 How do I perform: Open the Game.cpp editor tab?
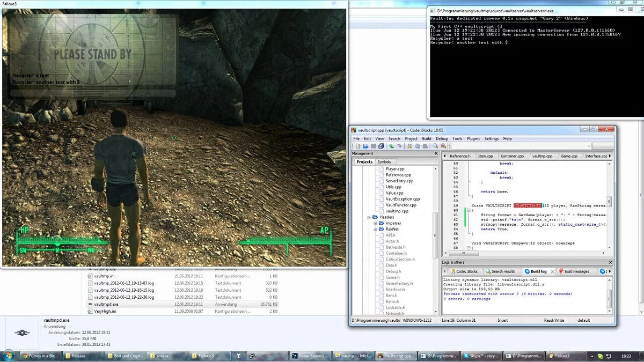[569, 156]
